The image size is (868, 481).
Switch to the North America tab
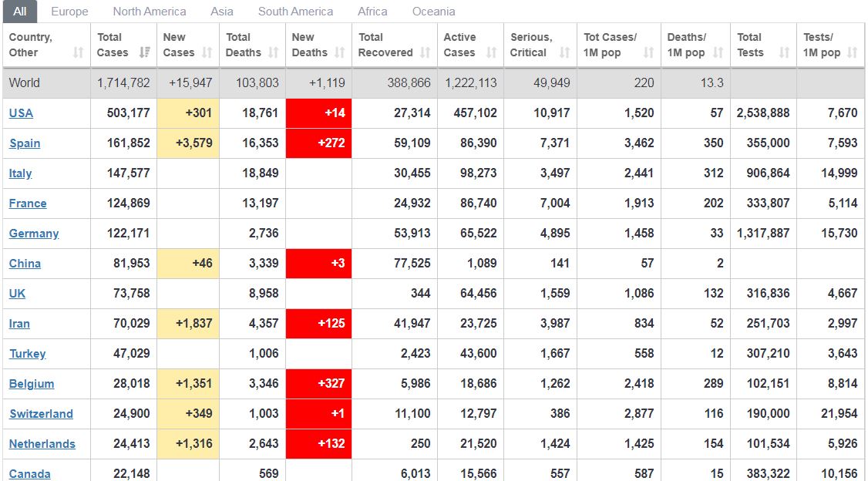click(150, 12)
